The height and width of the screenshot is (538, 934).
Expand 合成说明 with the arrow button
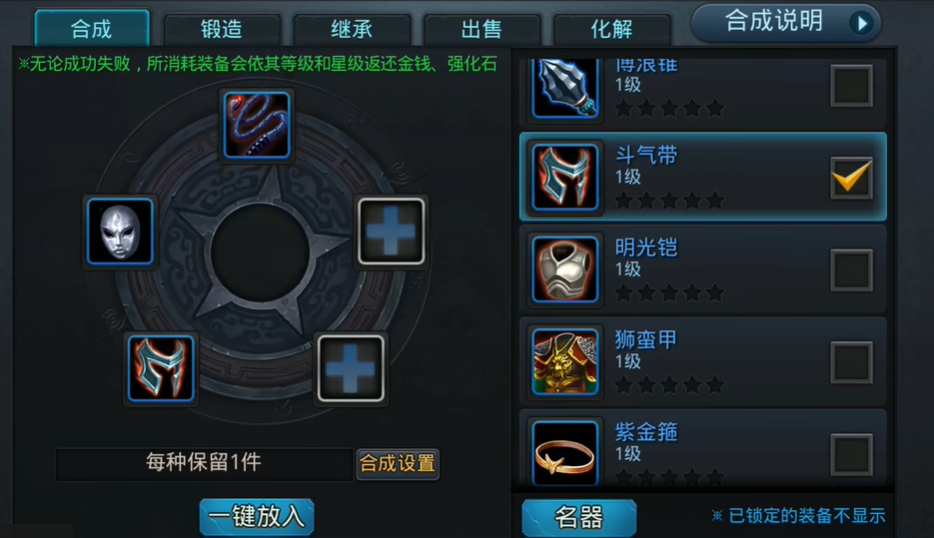[x=861, y=23]
